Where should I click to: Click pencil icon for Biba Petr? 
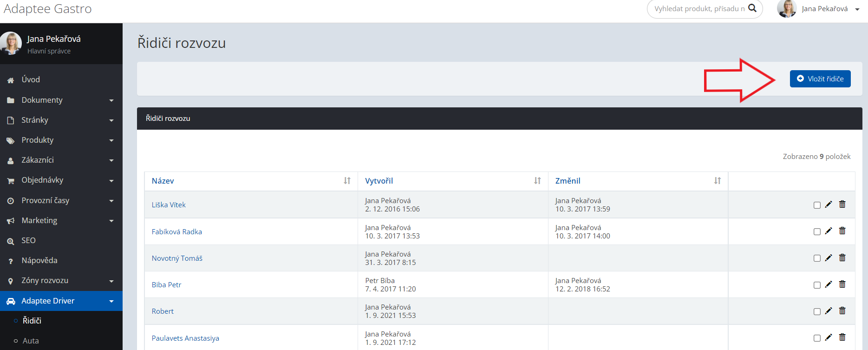(x=829, y=284)
